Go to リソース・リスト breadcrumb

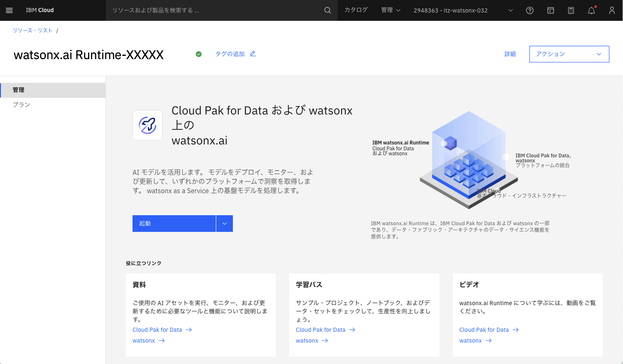[33, 30]
